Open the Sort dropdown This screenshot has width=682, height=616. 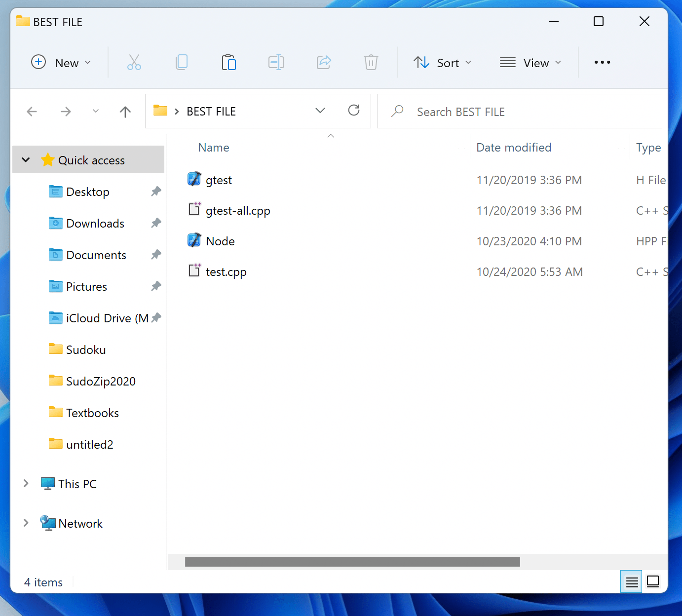(442, 62)
